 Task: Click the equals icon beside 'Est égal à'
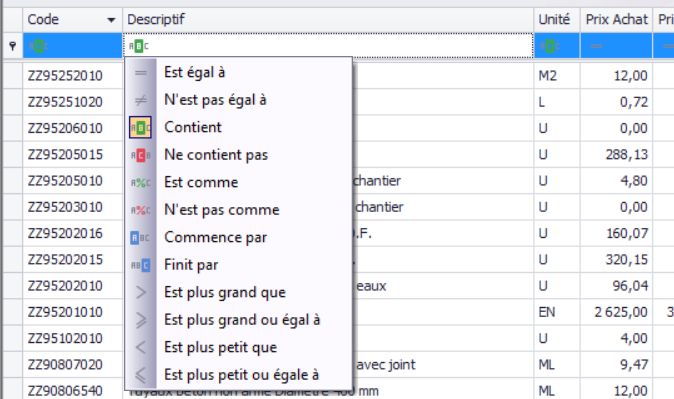[x=141, y=73]
